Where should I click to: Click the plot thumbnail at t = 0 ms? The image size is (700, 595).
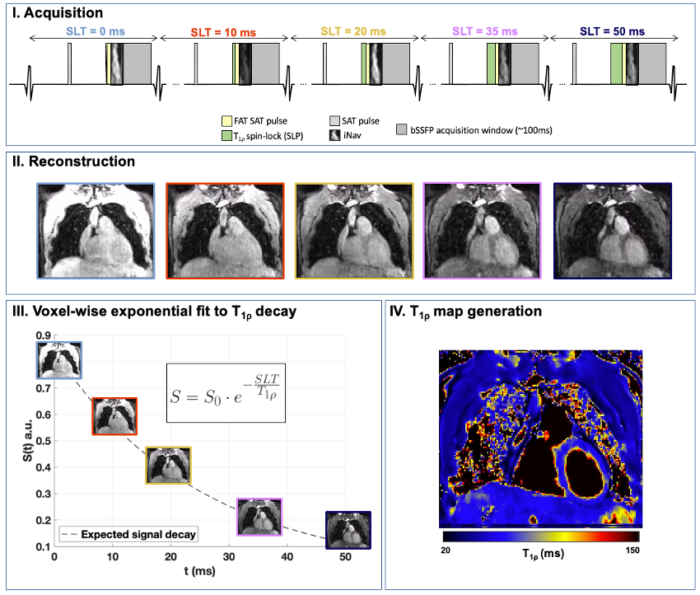58,361
